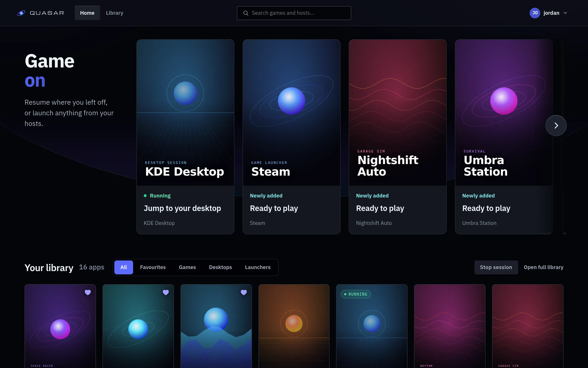Click the DESKTOP SESSION label
Image resolution: width=588 pixels, height=368 pixels.
(166, 163)
